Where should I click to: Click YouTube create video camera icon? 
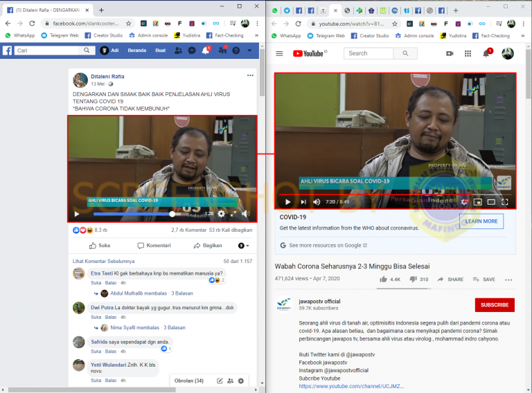click(x=450, y=53)
